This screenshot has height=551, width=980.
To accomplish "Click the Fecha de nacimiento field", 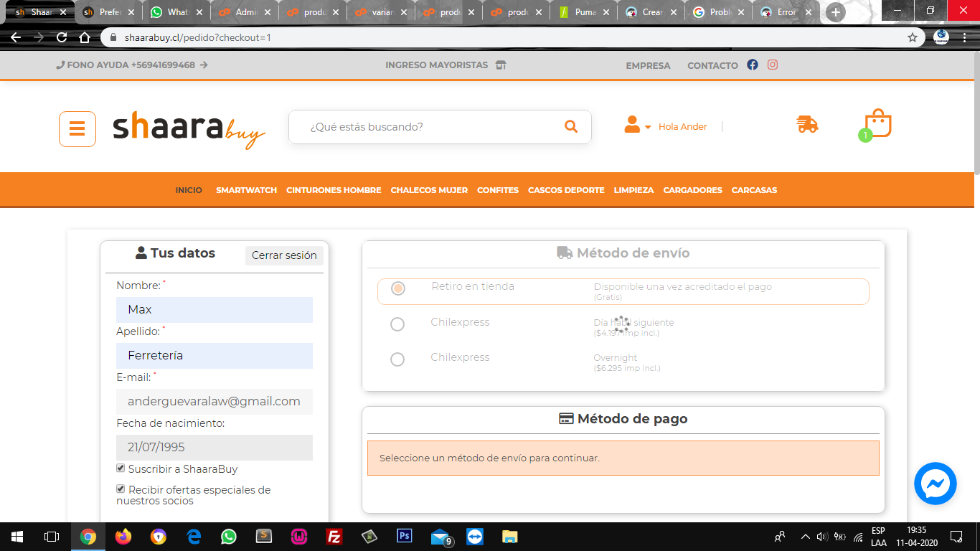I will tap(215, 448).
